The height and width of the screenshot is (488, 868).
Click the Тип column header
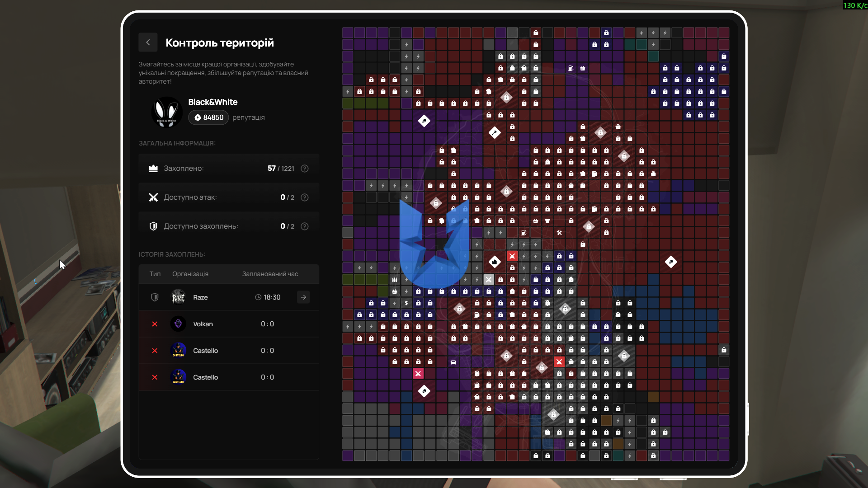155,274
